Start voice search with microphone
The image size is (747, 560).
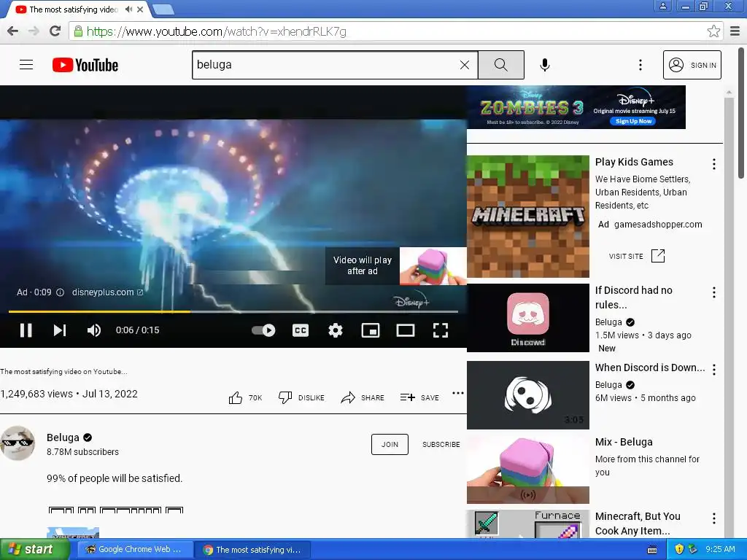pyautogui.click(x=545, y=65)
